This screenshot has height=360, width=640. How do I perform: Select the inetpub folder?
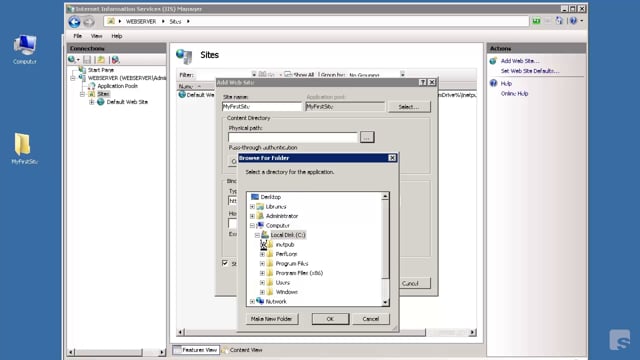click(285, 244)
